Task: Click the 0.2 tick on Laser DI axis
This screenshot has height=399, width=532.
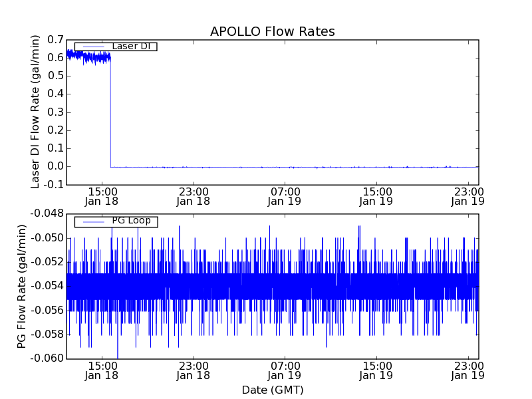Action: tap(55, 130)
